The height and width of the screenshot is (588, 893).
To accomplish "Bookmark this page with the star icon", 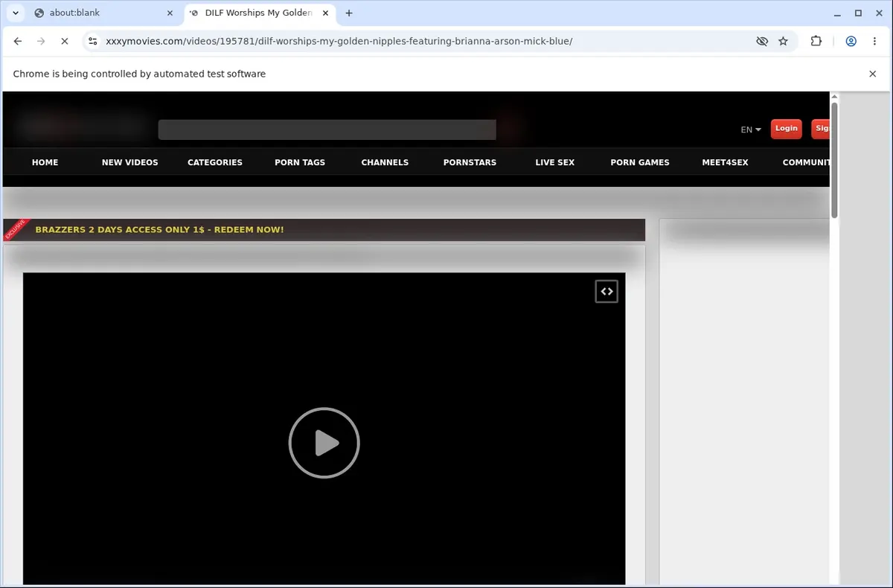I will (783, 42).
